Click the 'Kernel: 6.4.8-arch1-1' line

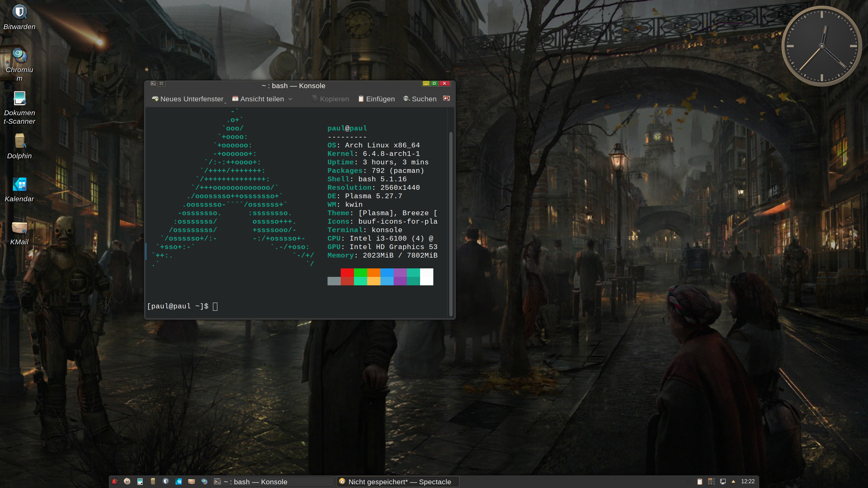pyautogui.click(x=374, y=154)
